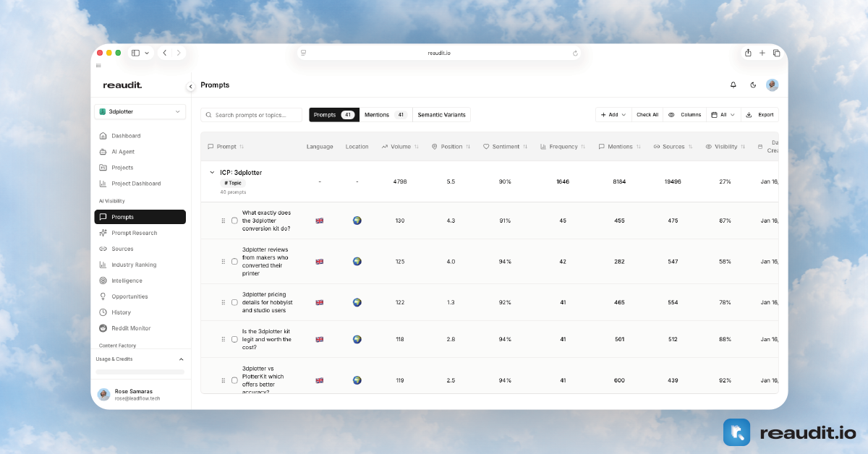Viewport: 868px width, 454px height.
Task: Open Safari sidebar options chevron
Action: [148, 53]
